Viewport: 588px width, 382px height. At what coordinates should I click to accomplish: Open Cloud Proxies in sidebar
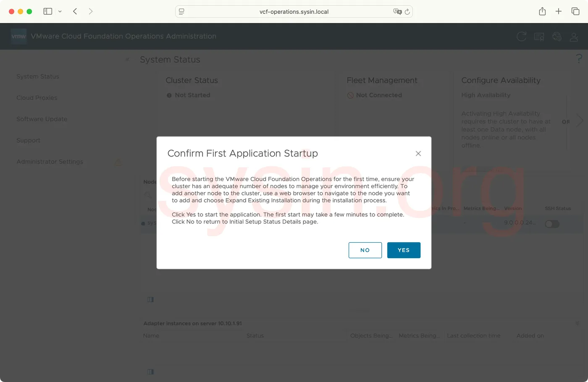37,98
